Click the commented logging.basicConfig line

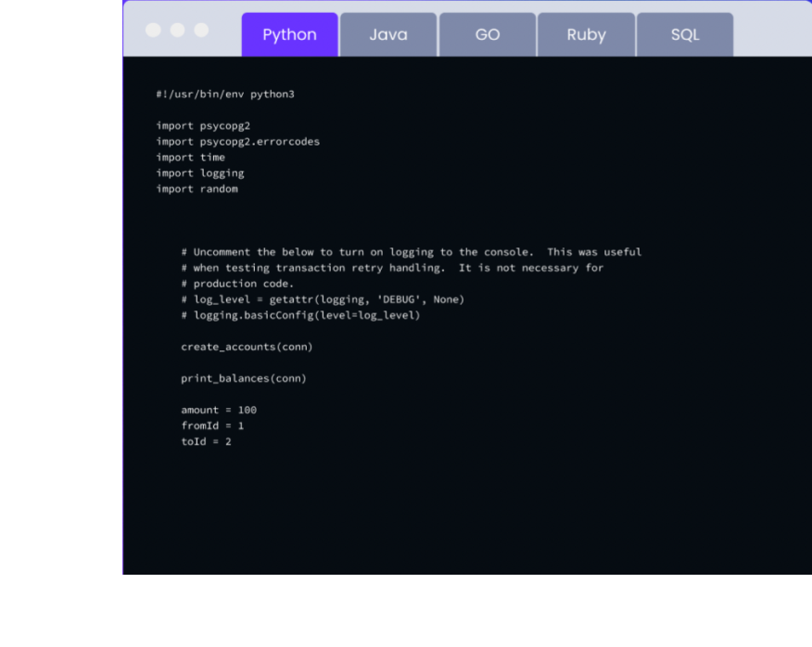pos(300,315)
